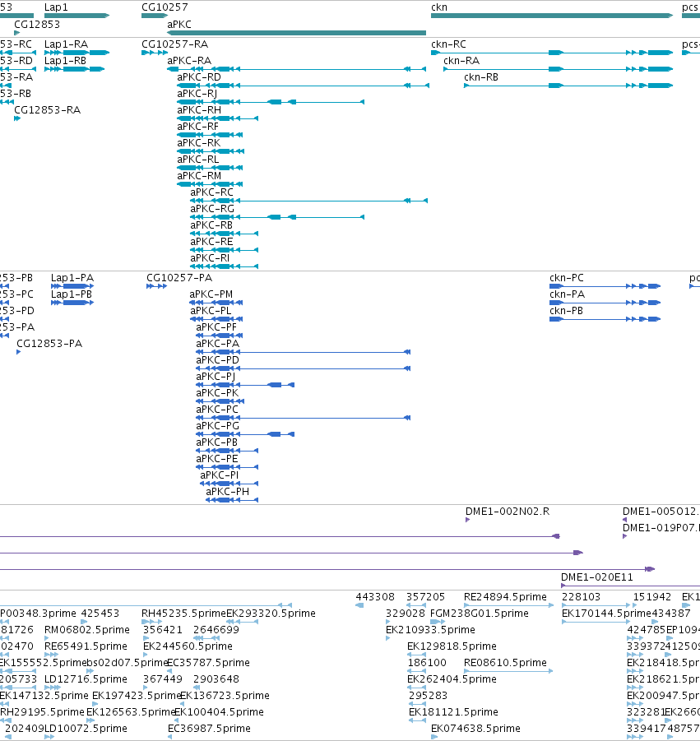This screenshot has width=700, height=741.
Task: Select the aPKC-RG transcript label
Action: click(212, 209)
